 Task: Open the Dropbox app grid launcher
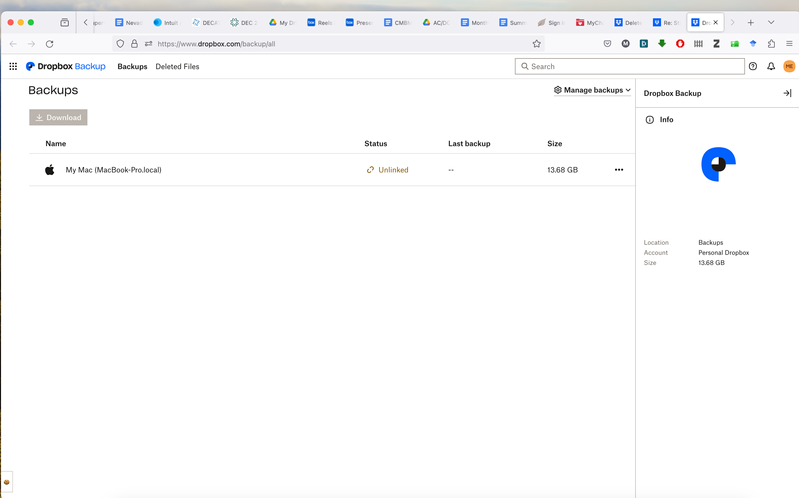13,67
